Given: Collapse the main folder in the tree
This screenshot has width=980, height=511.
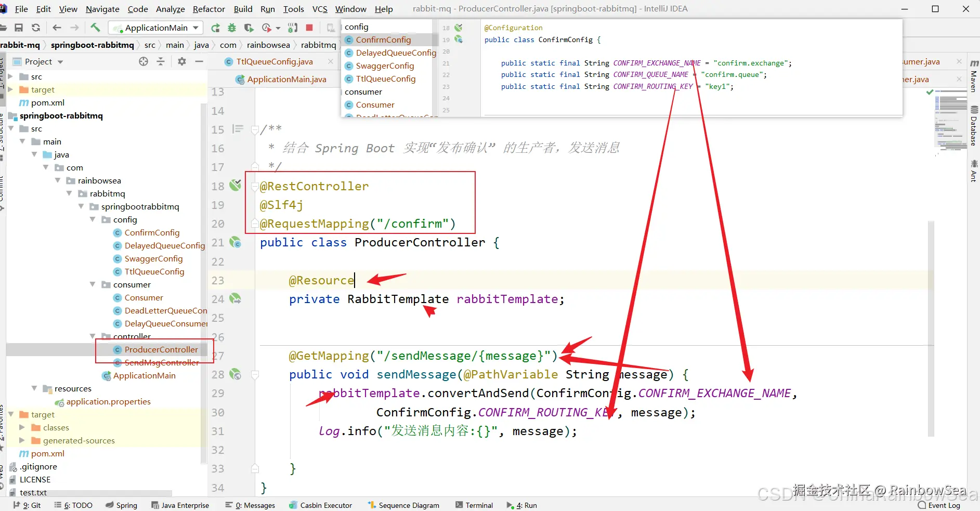Looking at the screenshot, I should pos(22,141).
